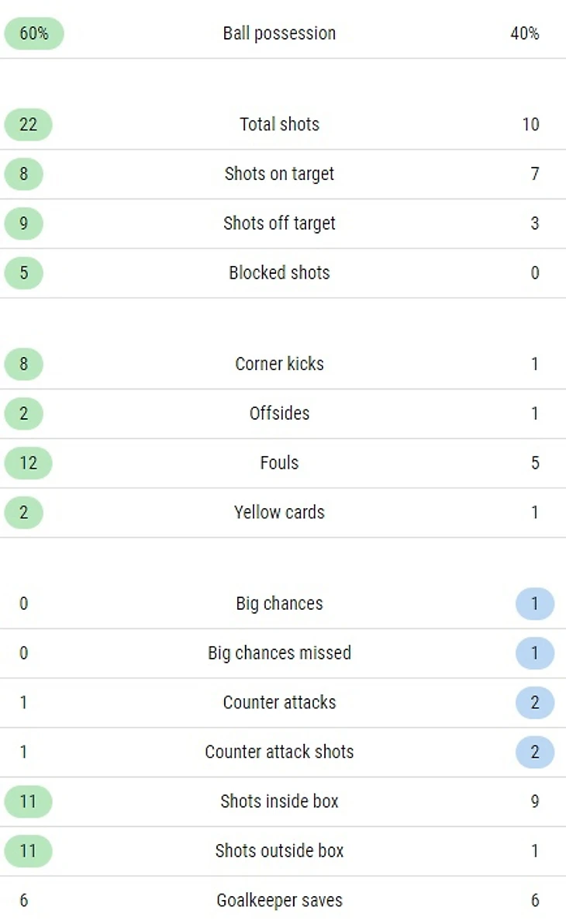Click the Ball possession label

(x=279, y=33)
